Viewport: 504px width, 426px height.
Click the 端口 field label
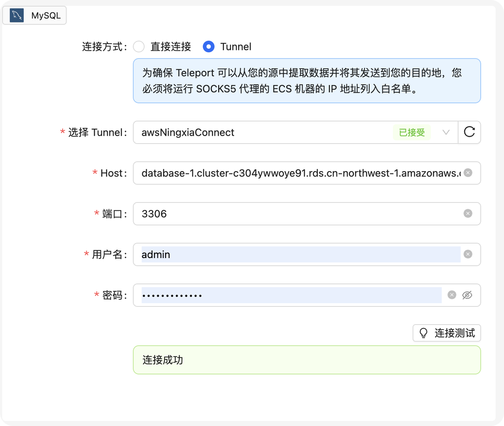point(115,214)
